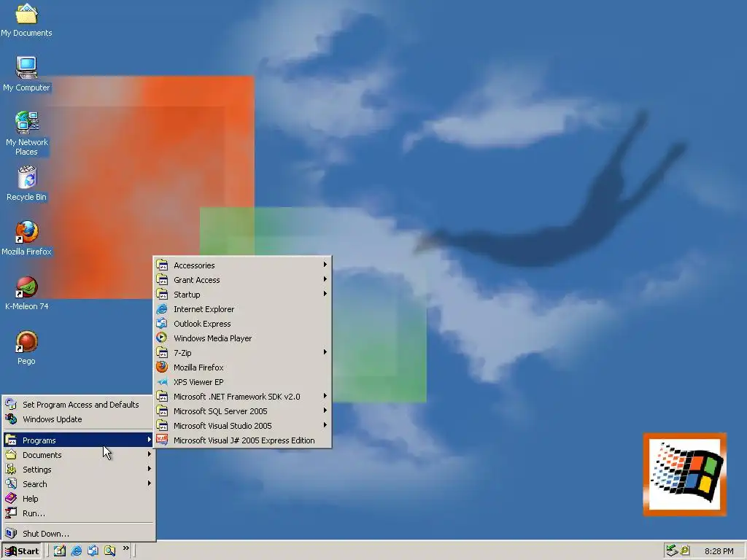Expand the quick launch overflow chevron

click(125, 548)
